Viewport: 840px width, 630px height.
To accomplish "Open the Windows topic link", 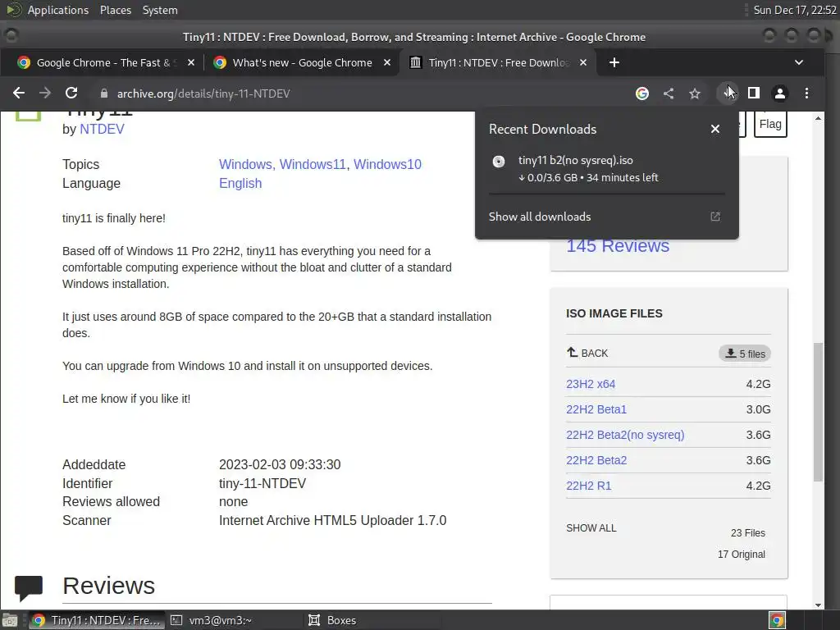I will 245,164.
